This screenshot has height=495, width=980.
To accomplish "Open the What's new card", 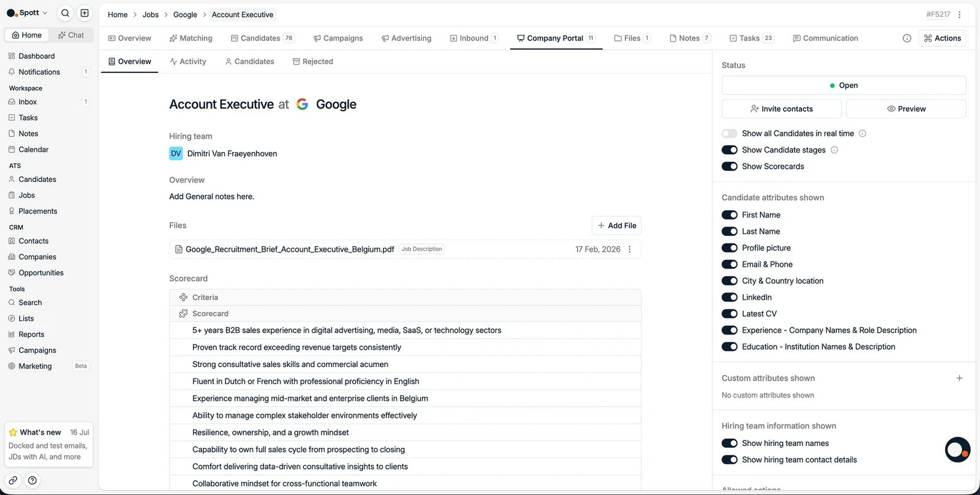I will (x=49, y=444).
